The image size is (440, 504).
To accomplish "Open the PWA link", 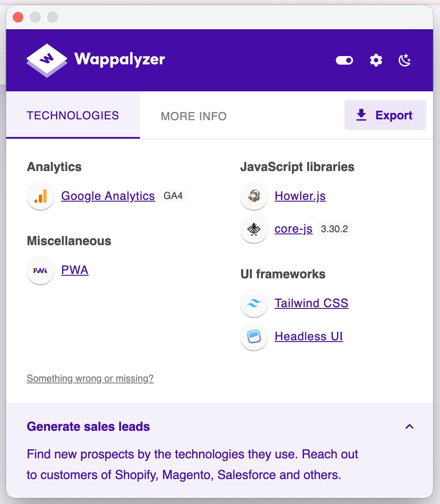I will coord(75,270).
